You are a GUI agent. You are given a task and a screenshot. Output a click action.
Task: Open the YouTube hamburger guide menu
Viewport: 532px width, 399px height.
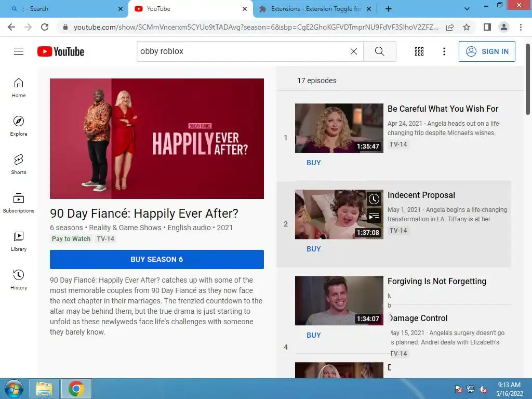(19, 51)
